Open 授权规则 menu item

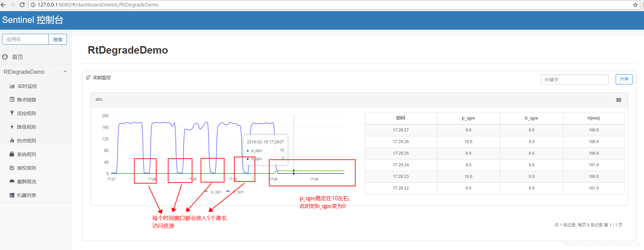coord(26,168)
